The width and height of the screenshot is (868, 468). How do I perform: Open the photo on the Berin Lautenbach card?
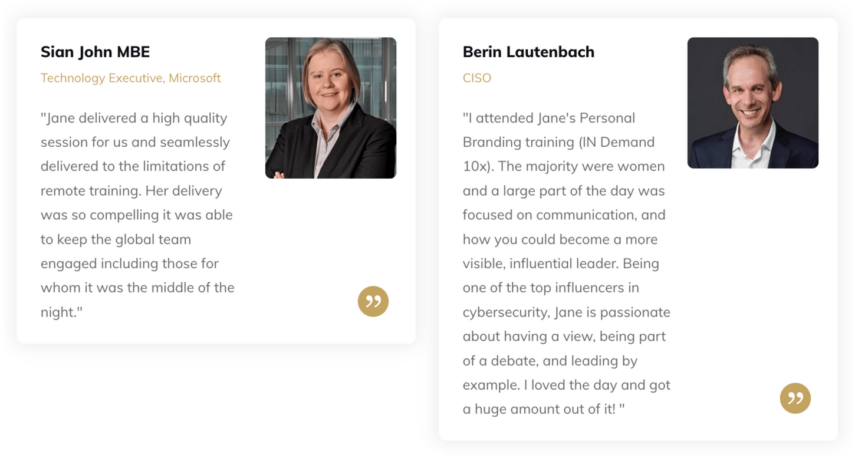tap(752, 103)
